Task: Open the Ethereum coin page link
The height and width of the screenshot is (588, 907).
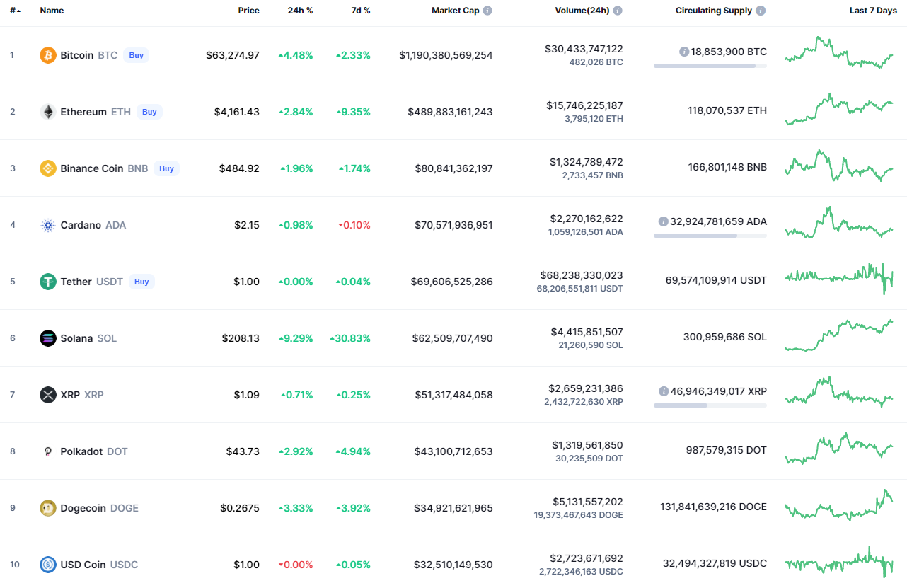Action: tap(83, 112)
